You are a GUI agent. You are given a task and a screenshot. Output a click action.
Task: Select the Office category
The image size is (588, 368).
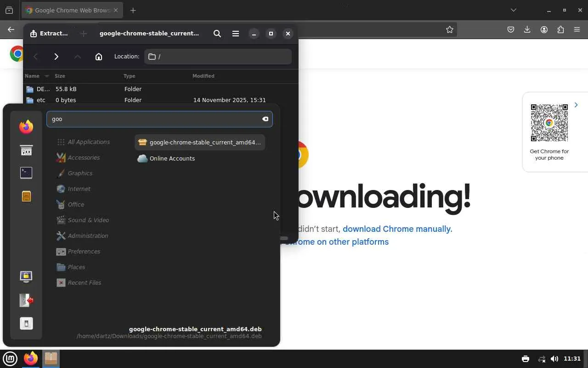[70, 205]
